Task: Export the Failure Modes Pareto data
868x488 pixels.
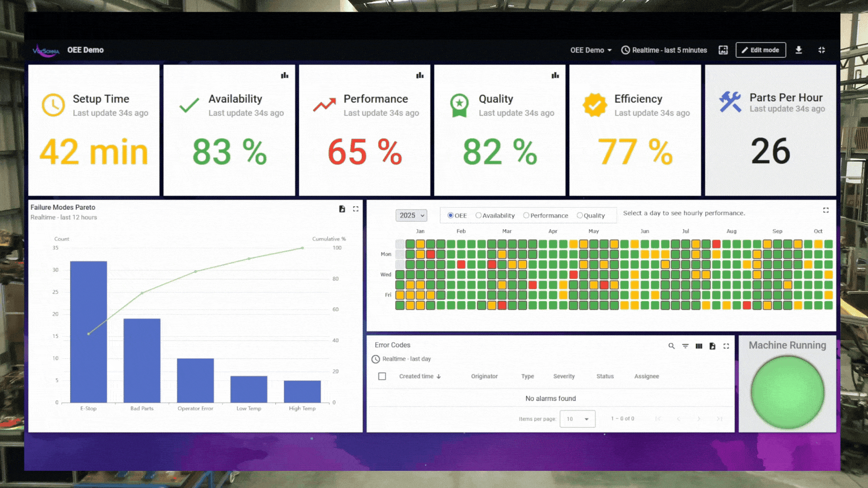Action: coord(342,209)
